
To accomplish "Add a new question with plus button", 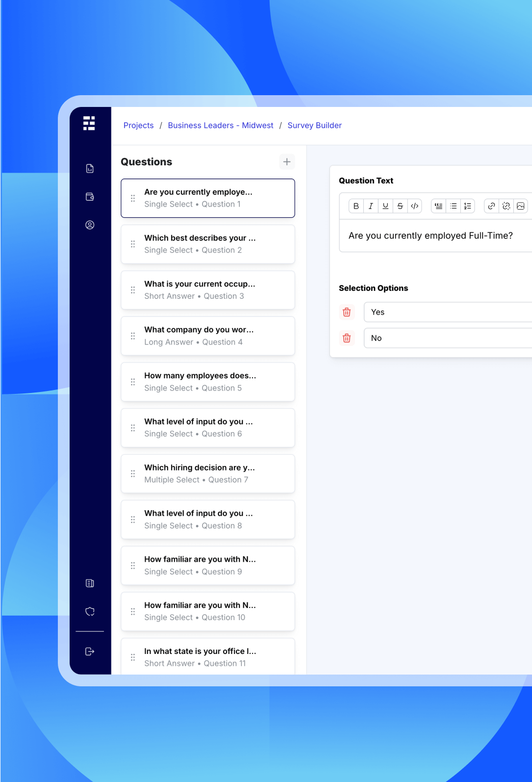I will tap(287, 162).
